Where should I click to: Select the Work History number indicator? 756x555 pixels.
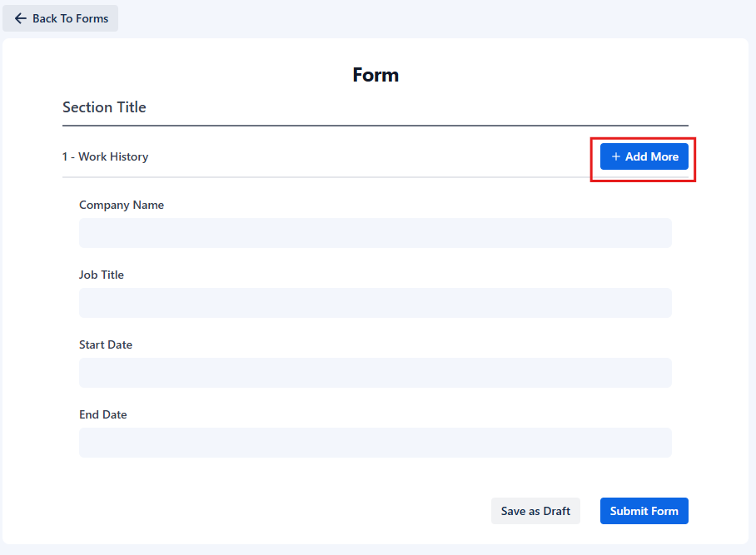[x=65, y=156]
